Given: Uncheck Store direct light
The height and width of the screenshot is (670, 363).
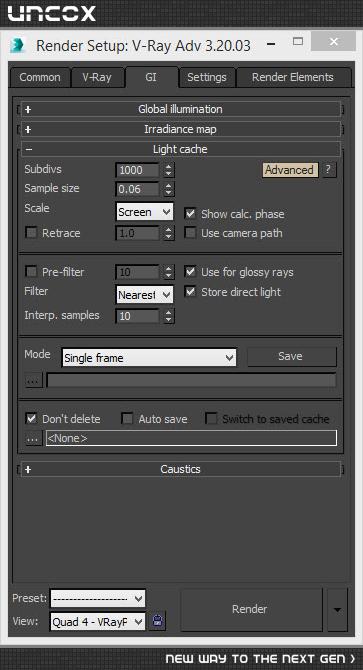Looking at the screenshot, I should click(190, 292).
